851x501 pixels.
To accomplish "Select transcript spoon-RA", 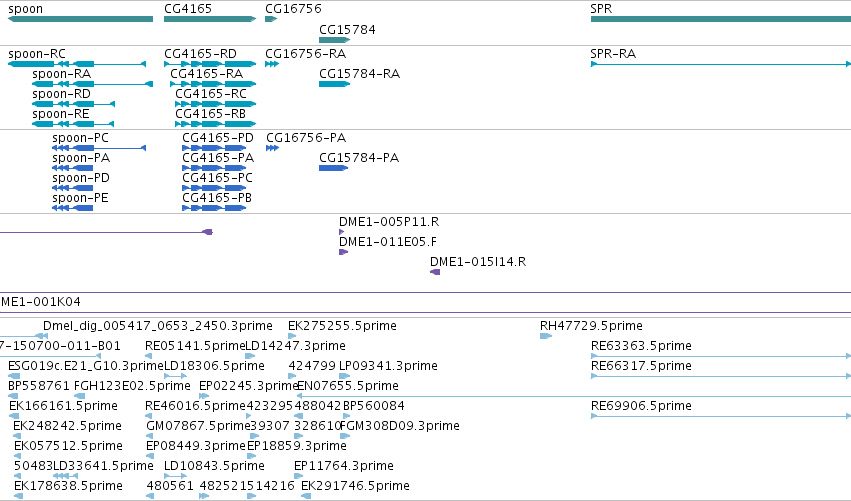I will tap(92, 84).
